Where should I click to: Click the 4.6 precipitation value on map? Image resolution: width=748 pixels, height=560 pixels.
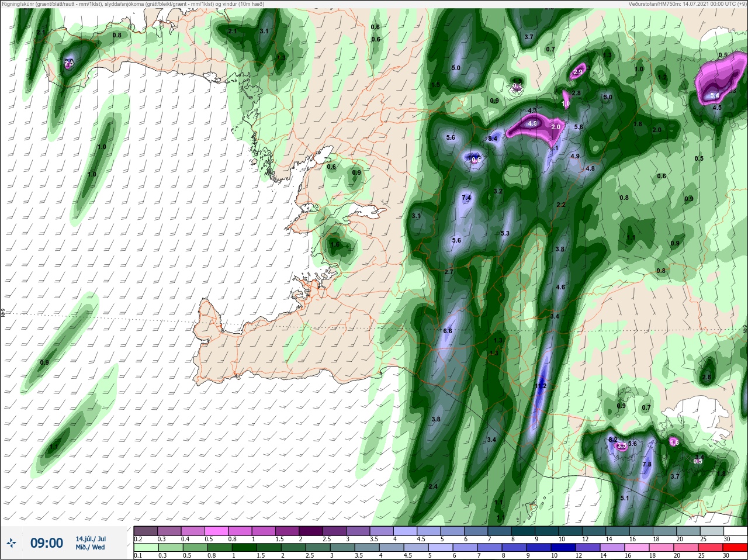560,287
